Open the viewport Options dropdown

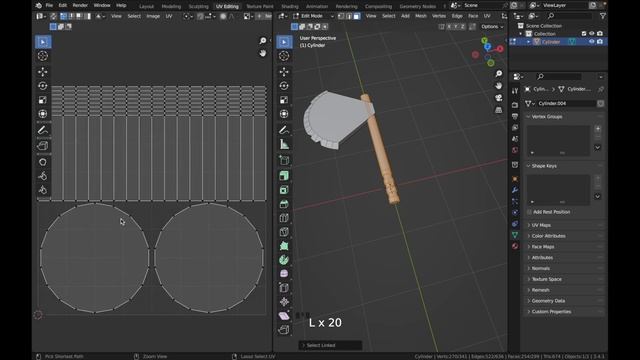tap(493, 27)
